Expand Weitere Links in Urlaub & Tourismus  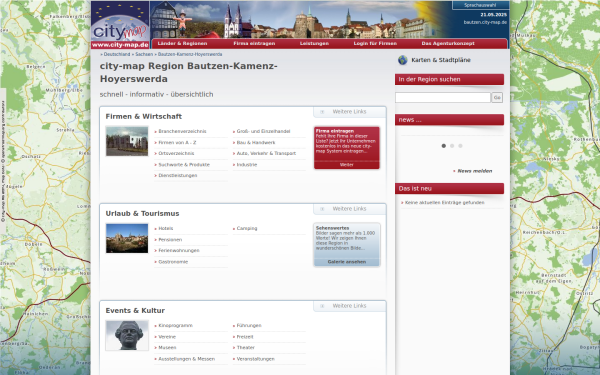click(349, 209)
